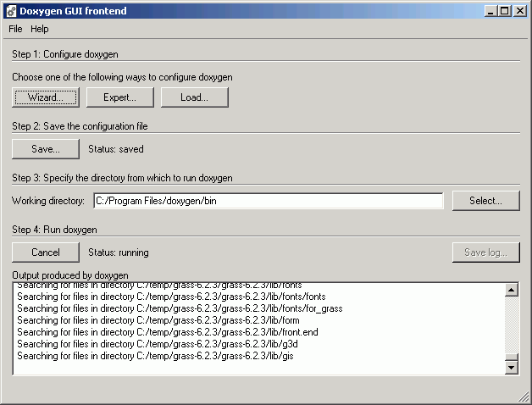Image resolution: width=532 pixels, height=405 pixels.
Task: Click Select... to choose directory
Action: pos(486,201)
